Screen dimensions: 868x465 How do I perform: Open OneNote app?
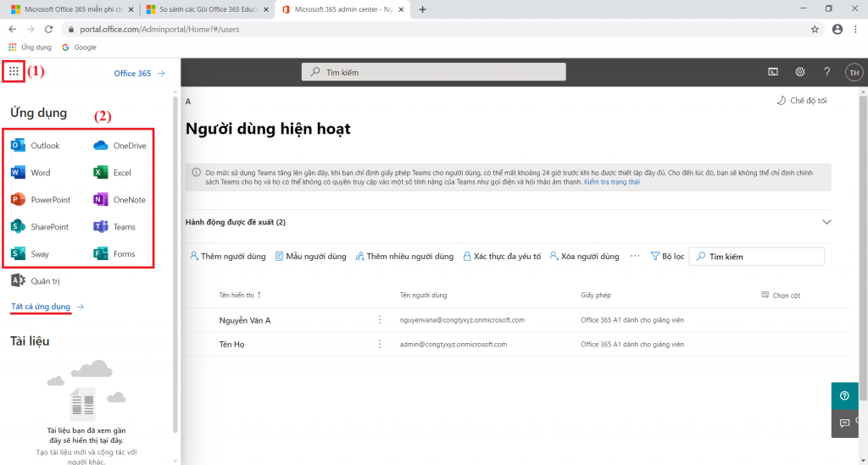click(120, 200)
